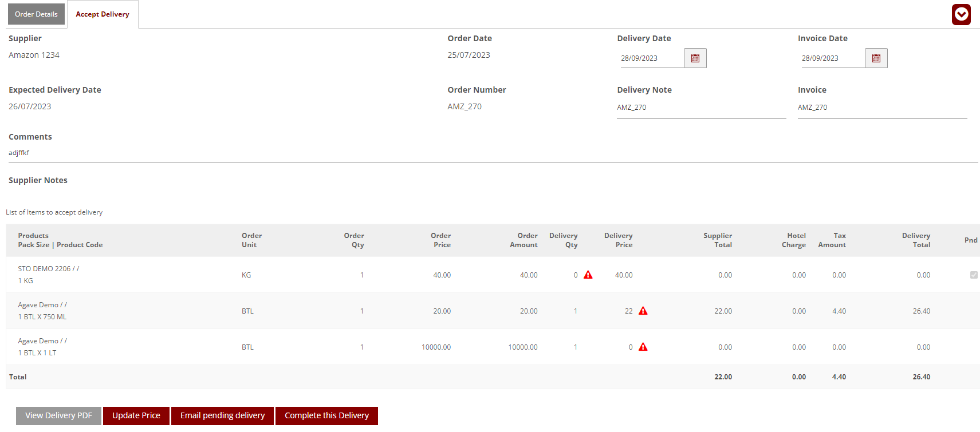The image size is (980, 432).
Task: Click into the Invoice number field
Action: pyautogui.click(x=881, y=108)
